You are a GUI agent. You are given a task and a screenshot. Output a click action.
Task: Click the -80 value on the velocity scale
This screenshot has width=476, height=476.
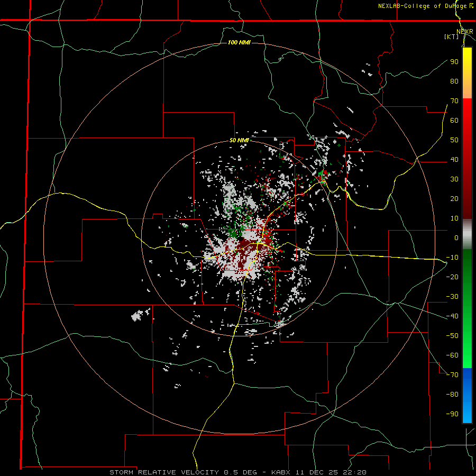452,395
